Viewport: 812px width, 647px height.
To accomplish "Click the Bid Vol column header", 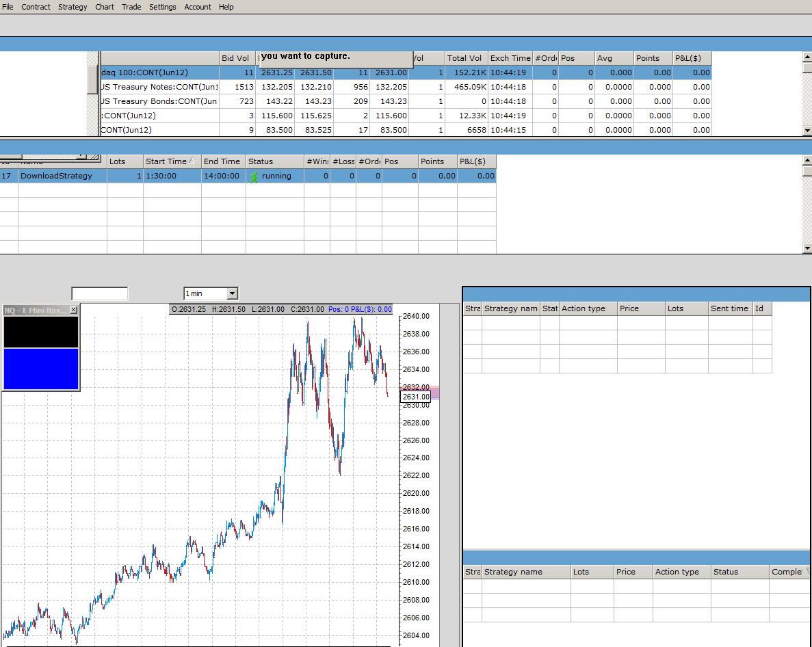I will 237,58.
